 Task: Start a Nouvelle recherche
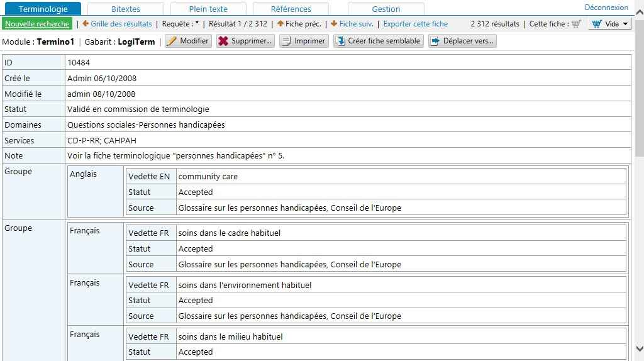coord(37,24)
